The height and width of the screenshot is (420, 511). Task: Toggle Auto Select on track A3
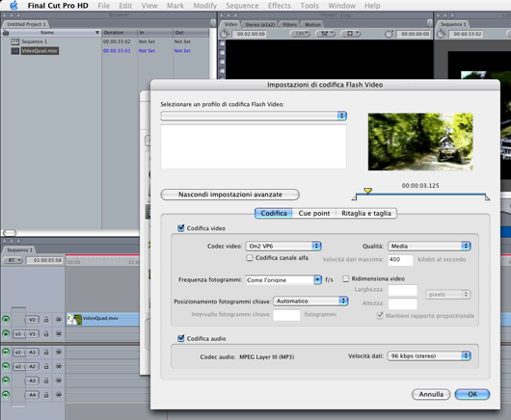click(x=59, y=381)
